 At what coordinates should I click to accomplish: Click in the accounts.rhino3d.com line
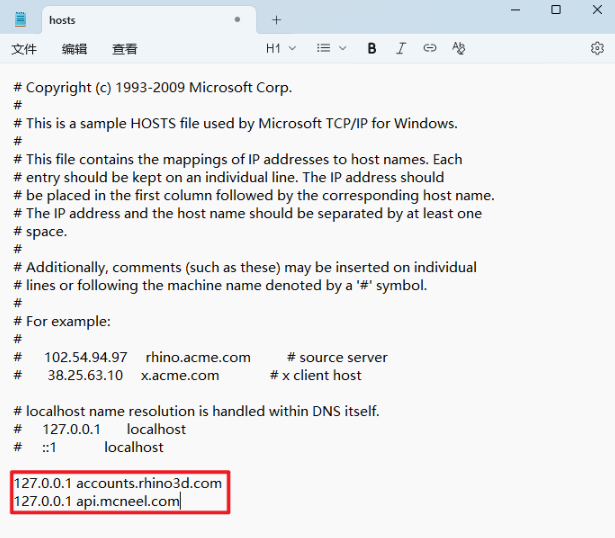[148, 483]
